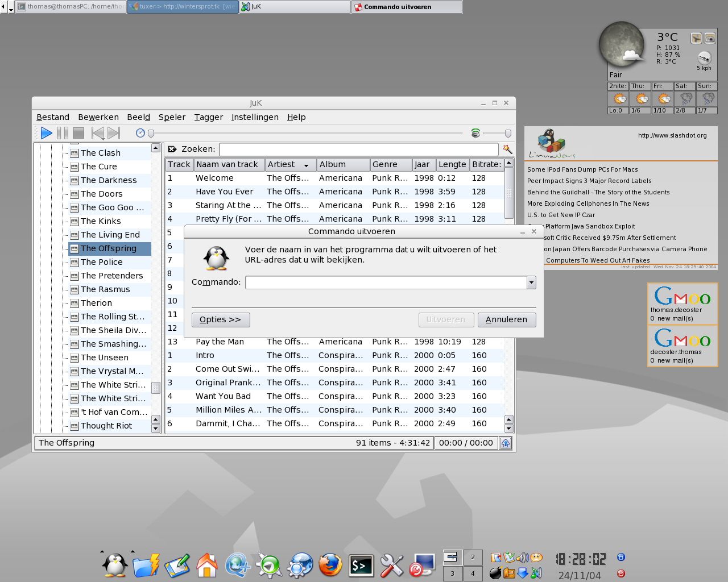Open the Instellingen menu

(255, 117)
